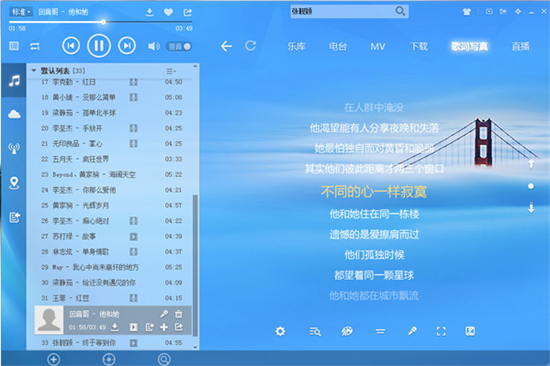
Task: Switch to the MV tab
Action: pyautogui.click(x=378, y=46)
